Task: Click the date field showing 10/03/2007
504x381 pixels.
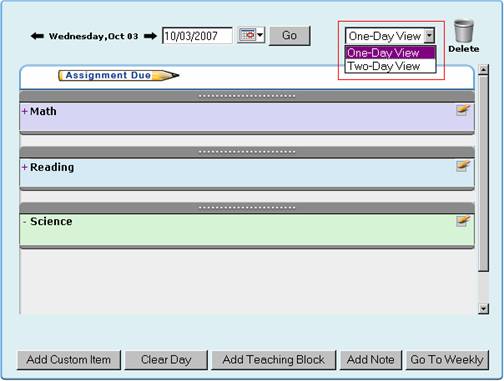Action: point(197,35)
